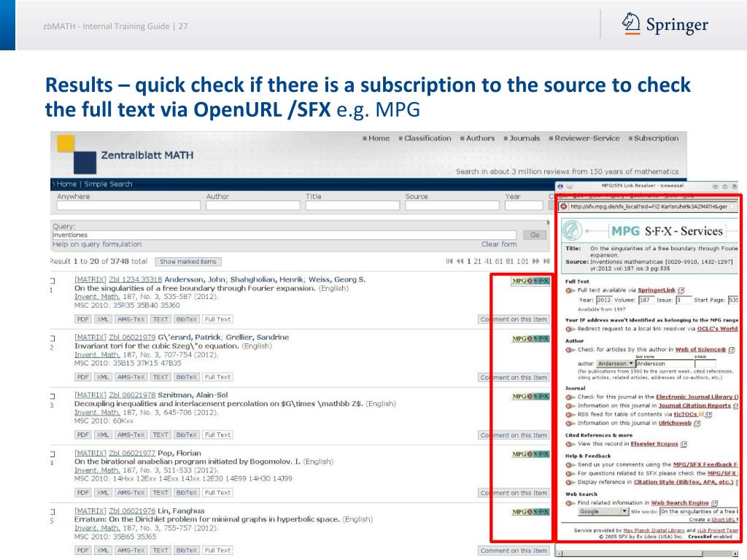Click the Clear form link
The height and width of the screenshot is (560, 747).
499,244
